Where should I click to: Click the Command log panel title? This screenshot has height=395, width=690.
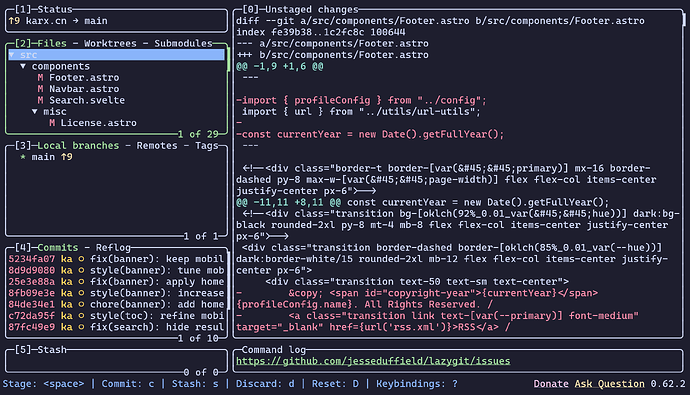(274, 350)
